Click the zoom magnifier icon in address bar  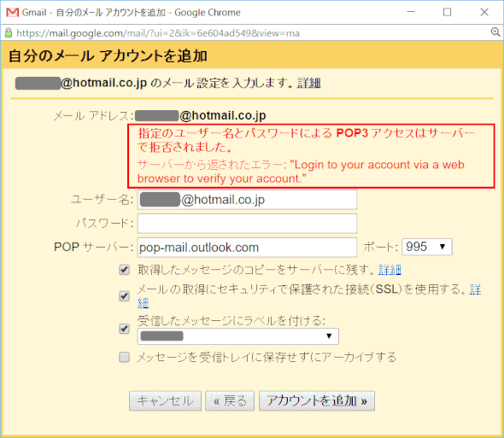pyautogui.click(x=495, y=32)
